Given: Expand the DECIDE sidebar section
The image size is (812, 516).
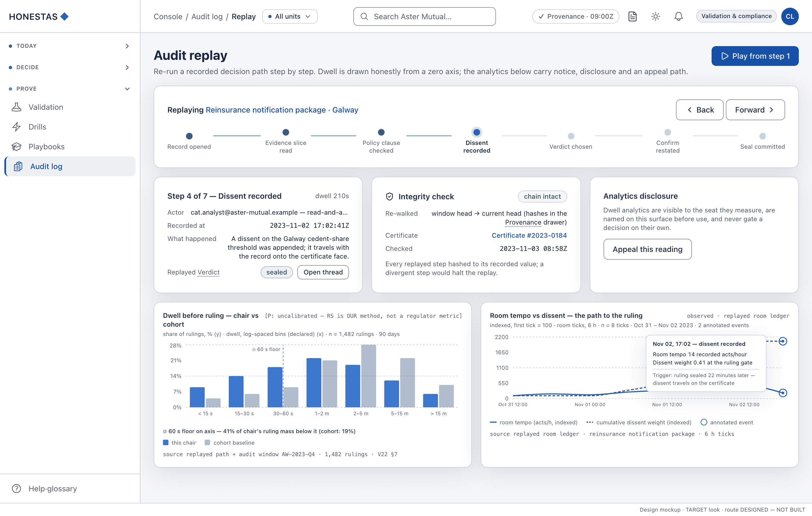Looking at the screenshot, I should (x=70, y=67).
